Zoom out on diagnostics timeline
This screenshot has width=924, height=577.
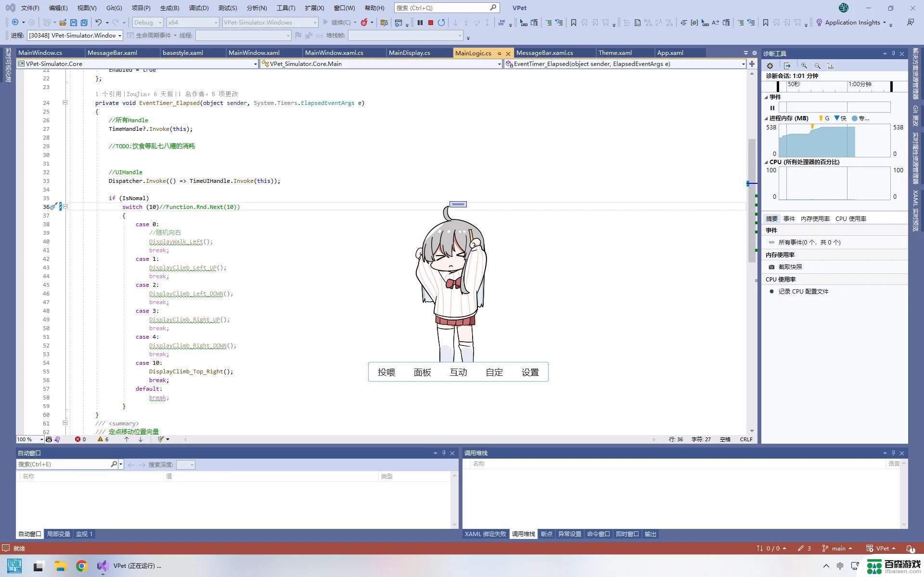(818, 66)
